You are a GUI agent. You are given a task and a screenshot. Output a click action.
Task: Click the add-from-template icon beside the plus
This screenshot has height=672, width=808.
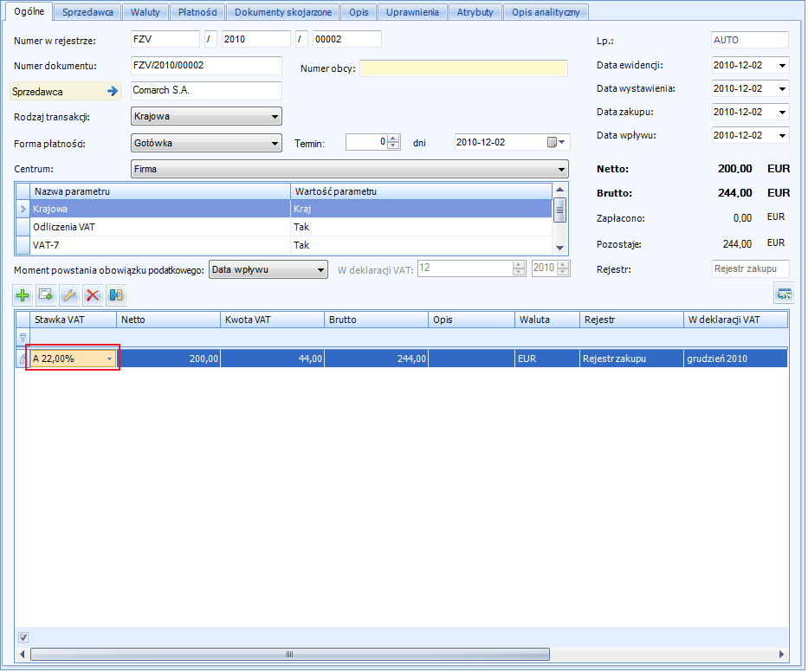click(x=46, y=295)
